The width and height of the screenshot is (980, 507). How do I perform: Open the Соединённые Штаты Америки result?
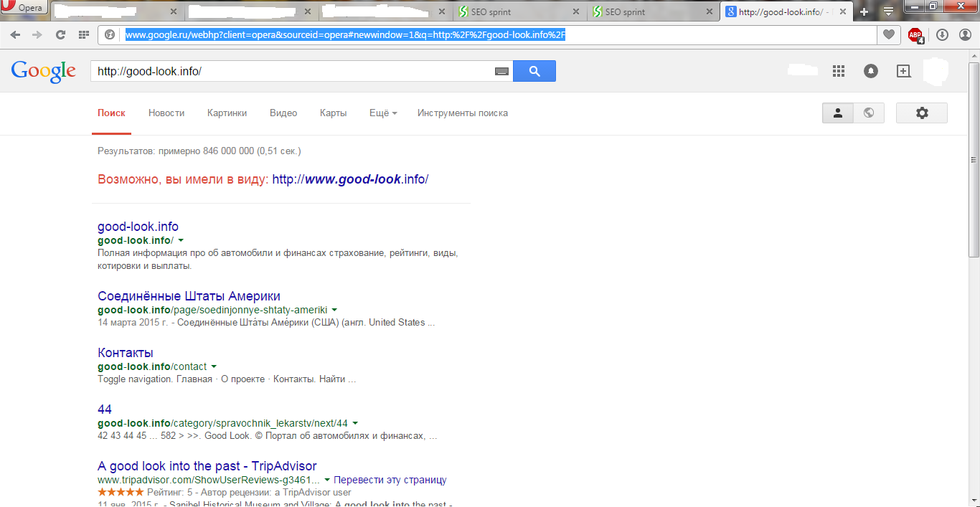click(x=189, y=296)
